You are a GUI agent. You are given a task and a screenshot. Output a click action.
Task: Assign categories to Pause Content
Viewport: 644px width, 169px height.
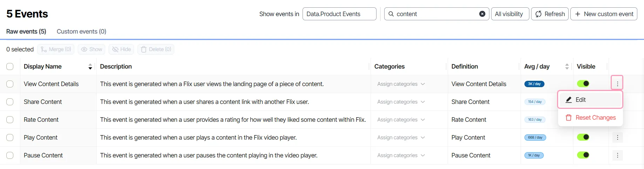(401, 155)
